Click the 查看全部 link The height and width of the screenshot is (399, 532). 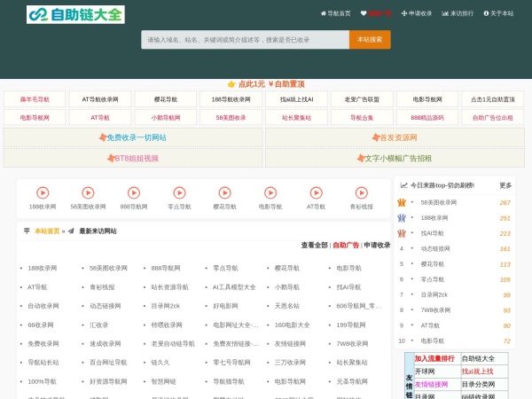315,245
